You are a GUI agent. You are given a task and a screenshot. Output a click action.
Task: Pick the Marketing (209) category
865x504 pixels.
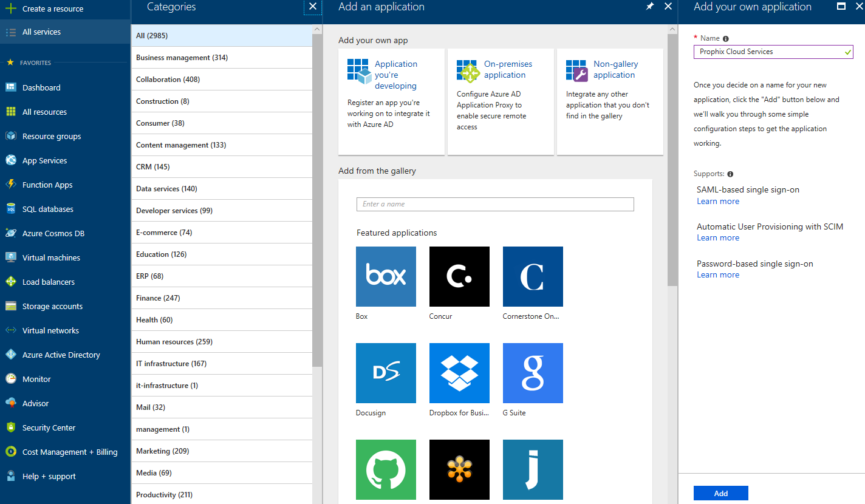pos(222,451)
